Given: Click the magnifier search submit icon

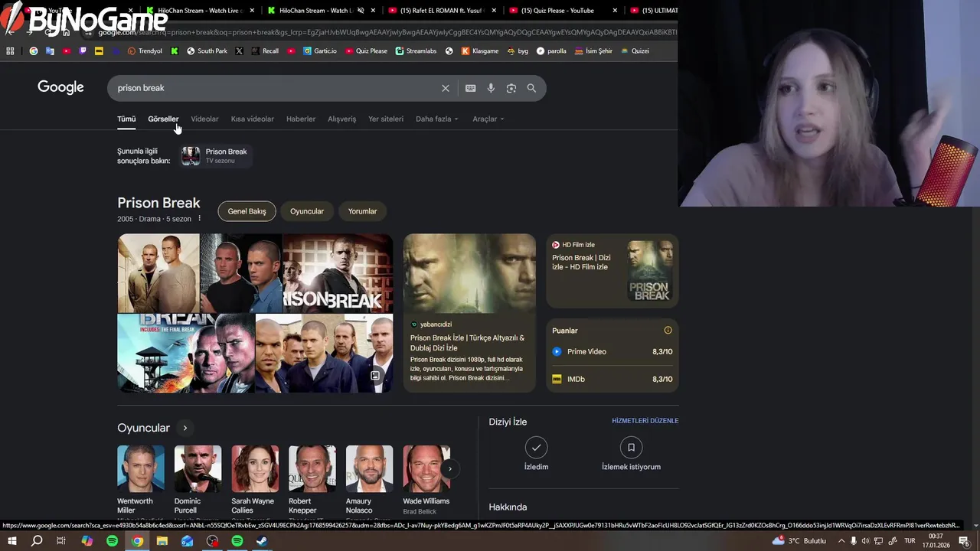Looking at the screenshot, I should click(531, 88).
